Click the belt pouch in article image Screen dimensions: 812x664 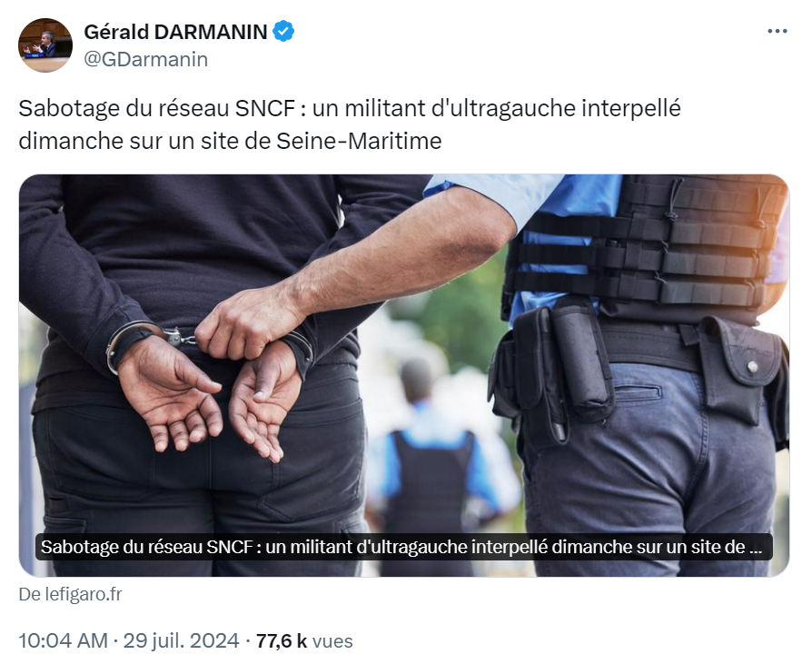pos(741,370)
